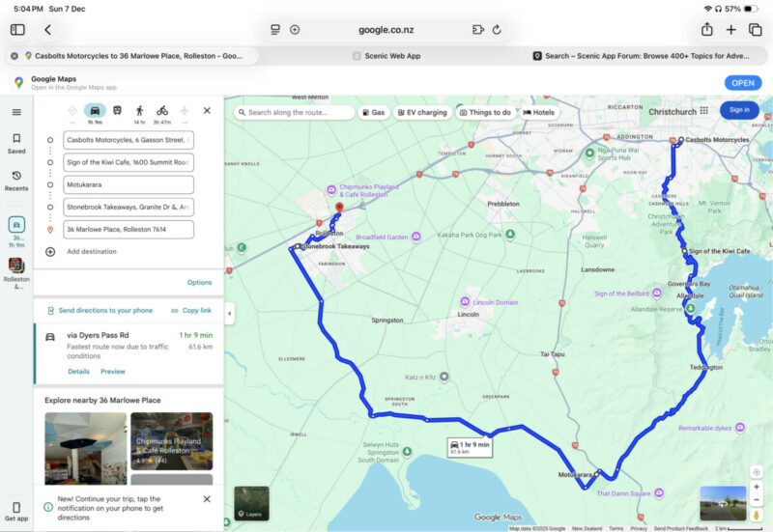Open the Google apps grid icon

coord(704,110)
